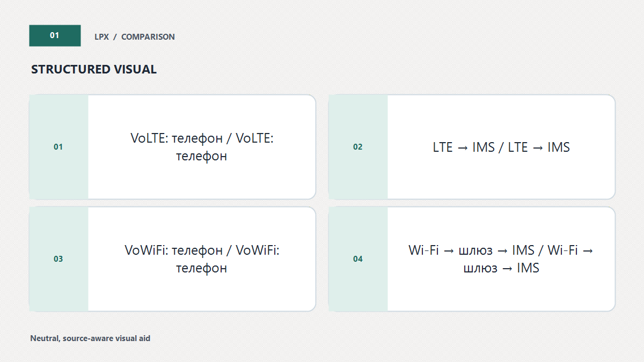
Task: Select the VoWiFi: телефон card text
Action: (x=202, y=259)
